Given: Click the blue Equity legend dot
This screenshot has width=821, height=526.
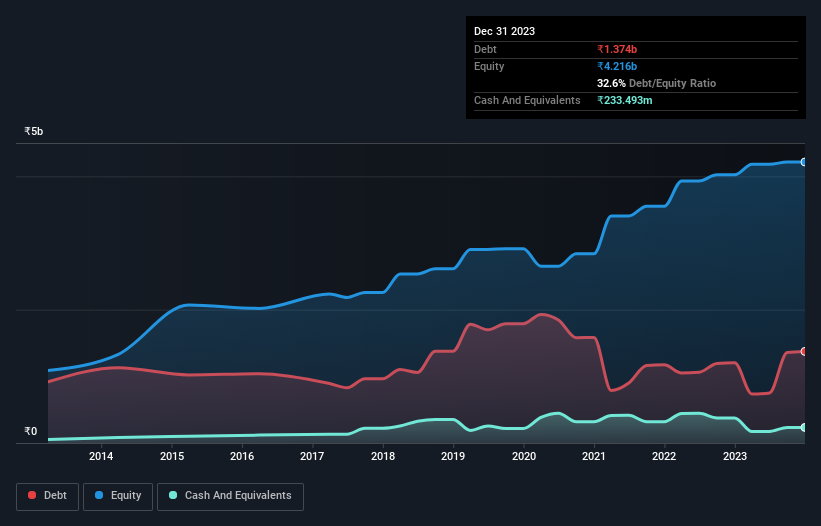Looking at the screenshot, I should point(99,495).
